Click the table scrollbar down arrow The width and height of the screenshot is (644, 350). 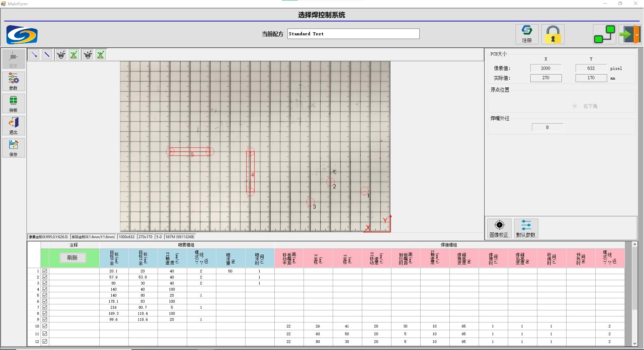(x=635, y=343)
